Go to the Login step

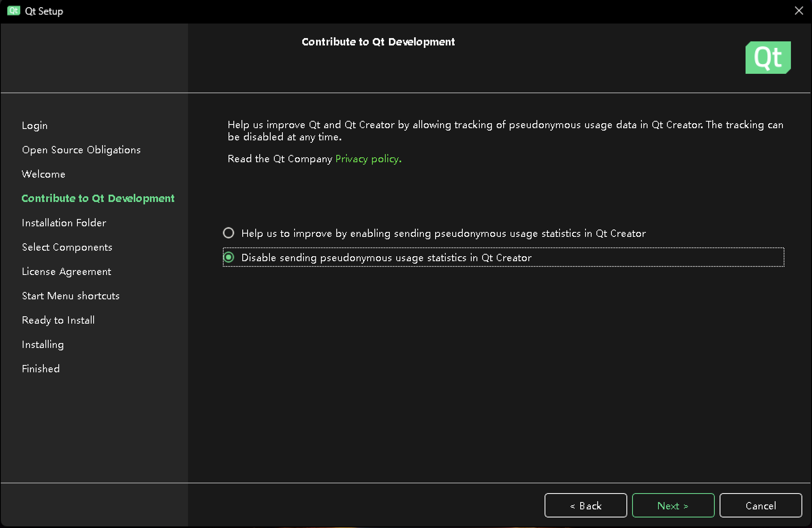(35, 125)
